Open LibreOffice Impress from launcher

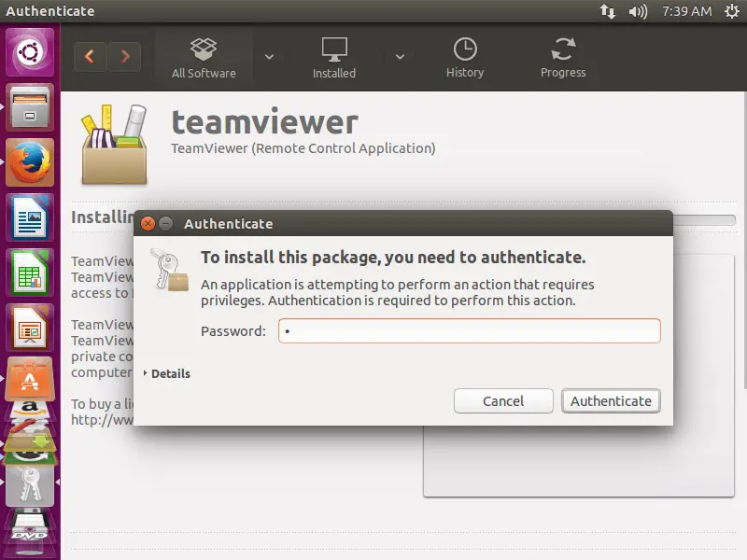tap(30, 328)
